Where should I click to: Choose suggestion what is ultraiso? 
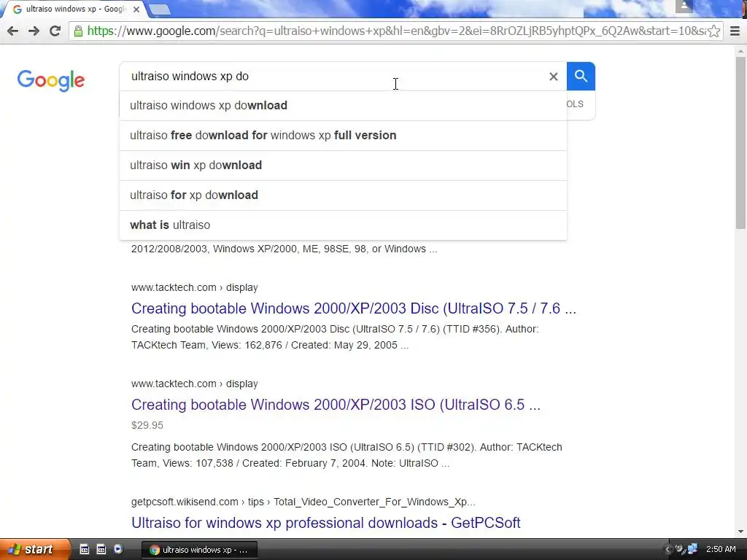pos(343,225)
